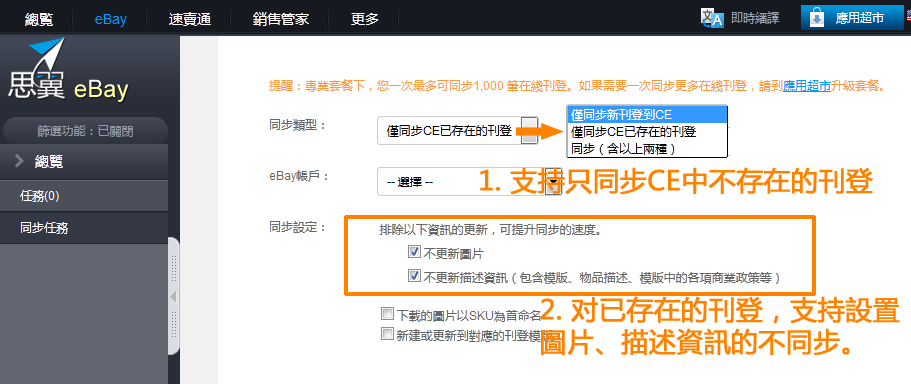This screenshot has height=384, width=911.
Task: Open the eBay帳戶 選擇 dropdown
Action: pyautogui.click(x=469, y=182)
